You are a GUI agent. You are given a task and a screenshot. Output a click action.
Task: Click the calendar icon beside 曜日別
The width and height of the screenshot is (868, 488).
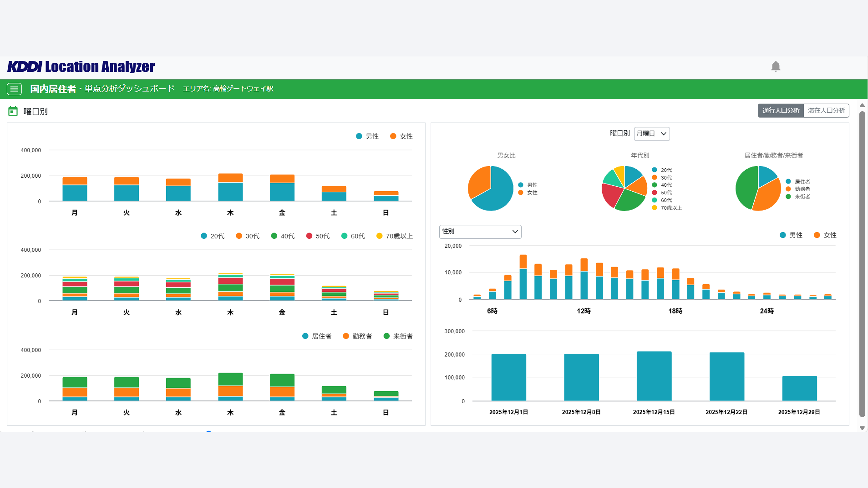[13, 111]
